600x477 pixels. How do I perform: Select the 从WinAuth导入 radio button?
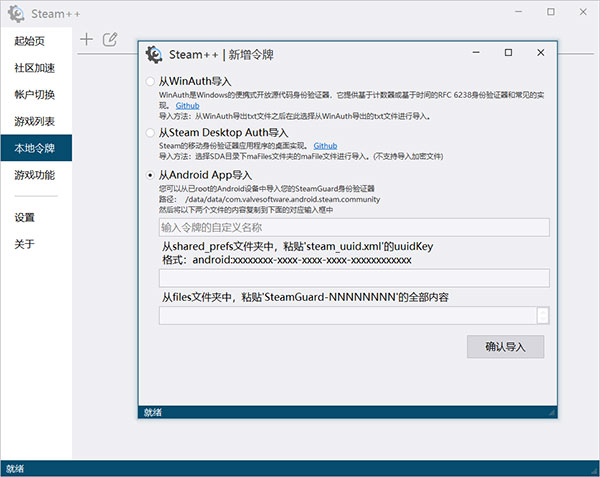coord(150,81)
